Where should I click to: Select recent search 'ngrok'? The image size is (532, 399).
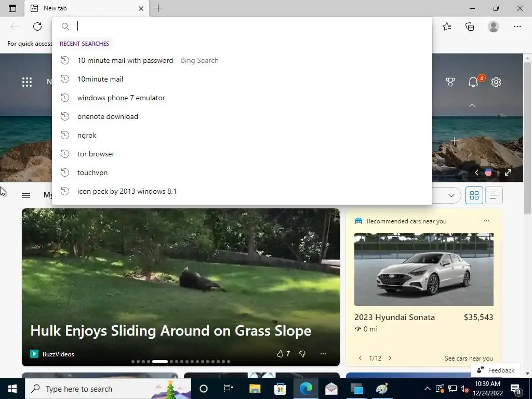pos(242,135)
